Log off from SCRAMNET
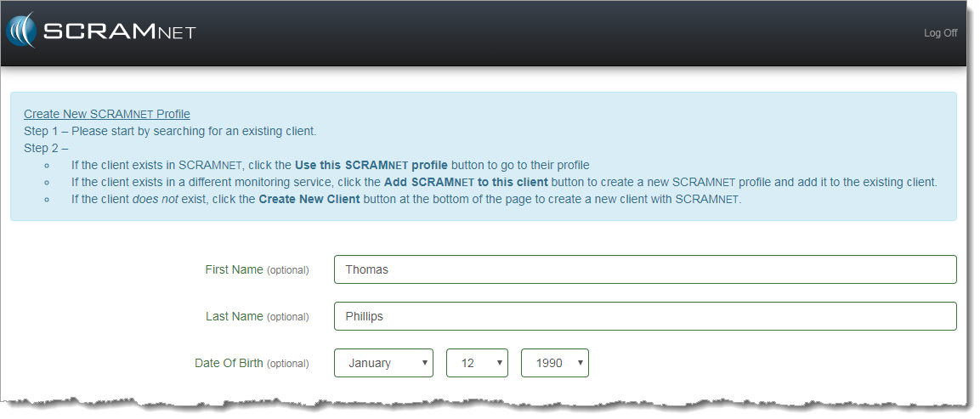This screenshot has height=419, width=980. pos(940,33)
